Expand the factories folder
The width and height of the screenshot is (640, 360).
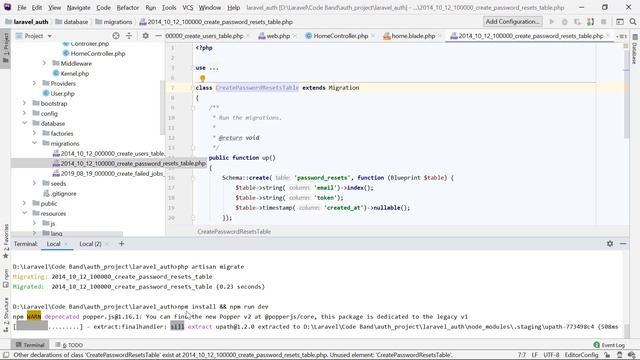(34, 133)
